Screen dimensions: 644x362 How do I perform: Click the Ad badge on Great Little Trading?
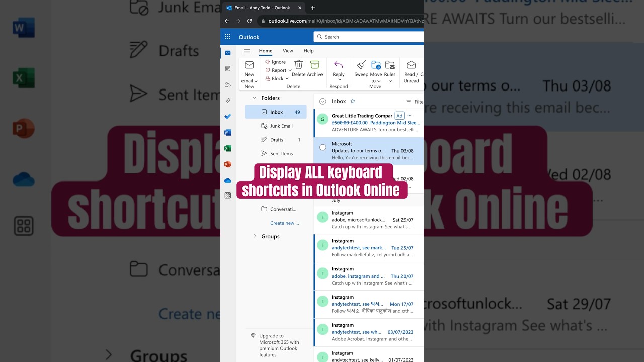pyautogui.click(x=399, y=116)
